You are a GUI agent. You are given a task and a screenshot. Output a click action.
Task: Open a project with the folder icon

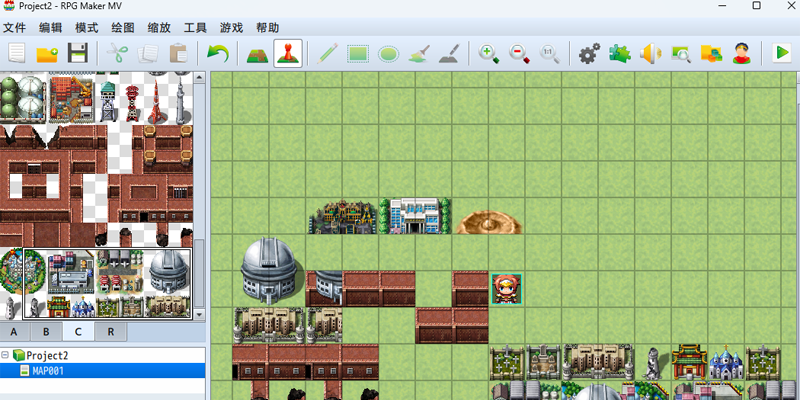(47, 53)
